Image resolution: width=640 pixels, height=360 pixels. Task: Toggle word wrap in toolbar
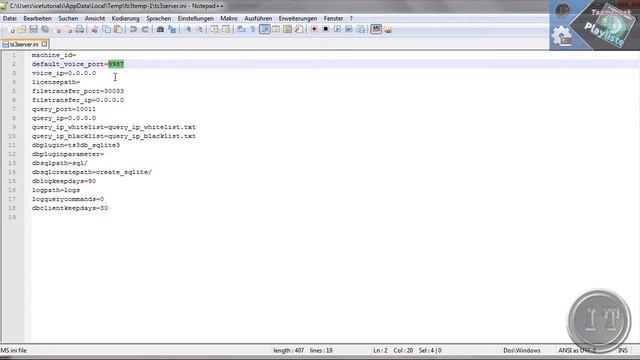point(242,29)
